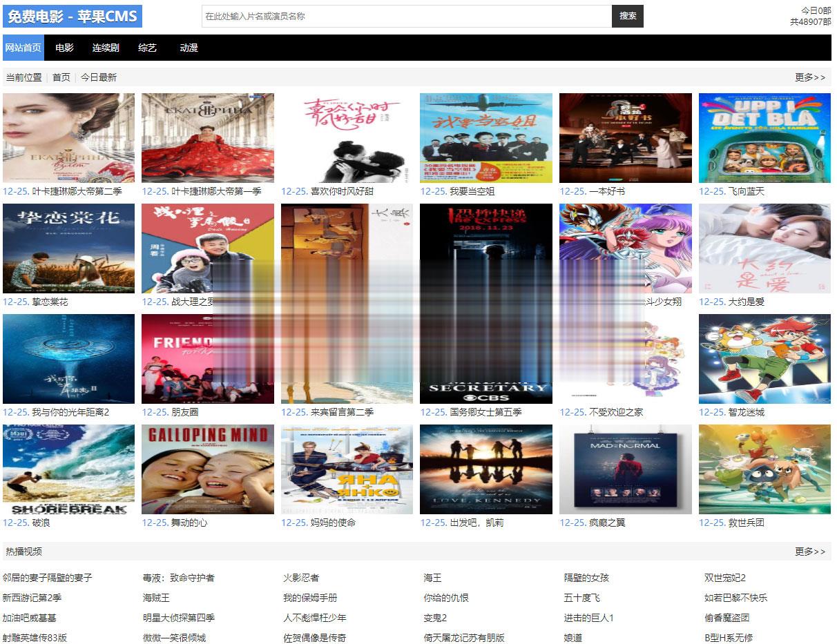Screen dimensions: 837x644
Task: Click the 来宾留言第二季 title link
Action: (342, 412)
